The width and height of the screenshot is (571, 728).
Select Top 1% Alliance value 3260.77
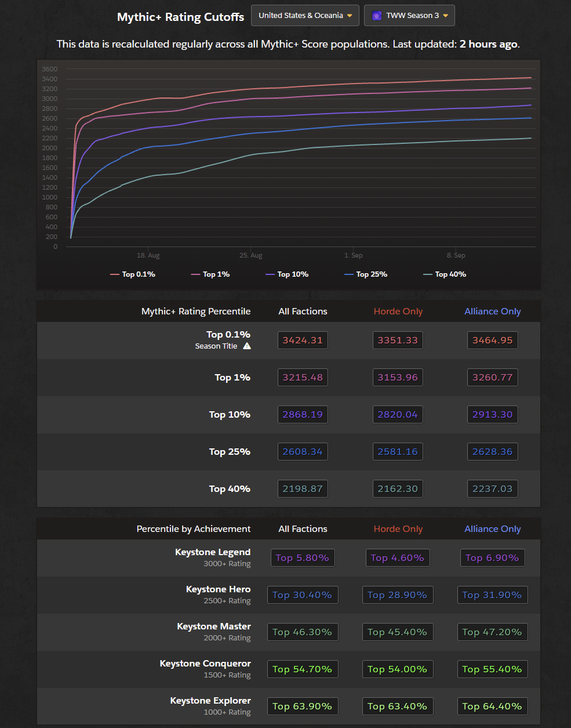[493, 378]
